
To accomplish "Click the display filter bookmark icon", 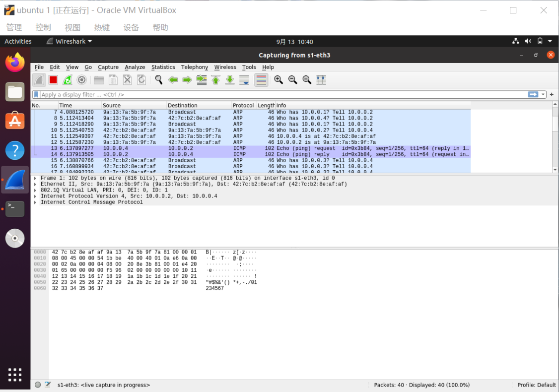I will (36, 94).
